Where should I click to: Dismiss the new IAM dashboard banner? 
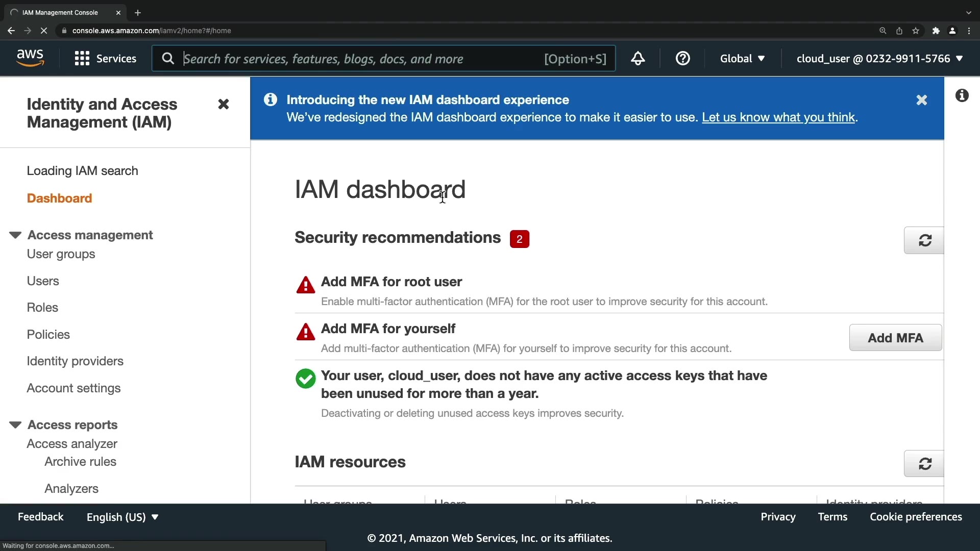pyautogui.click(x=921, y=100)
